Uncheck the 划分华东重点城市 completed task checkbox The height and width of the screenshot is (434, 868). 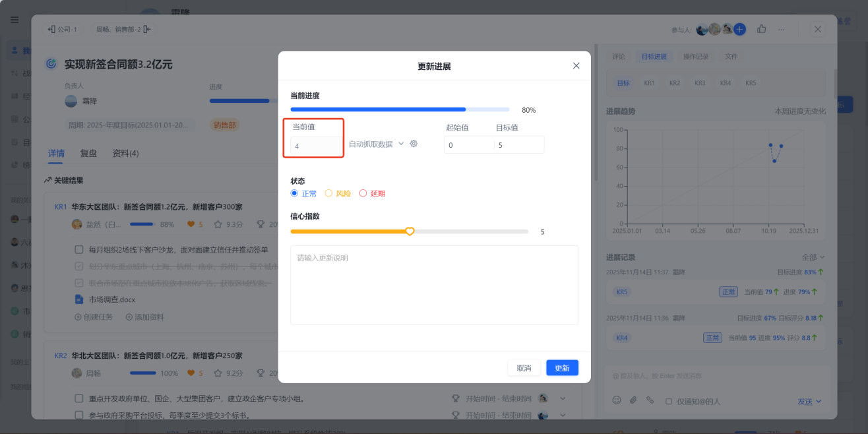79,266
